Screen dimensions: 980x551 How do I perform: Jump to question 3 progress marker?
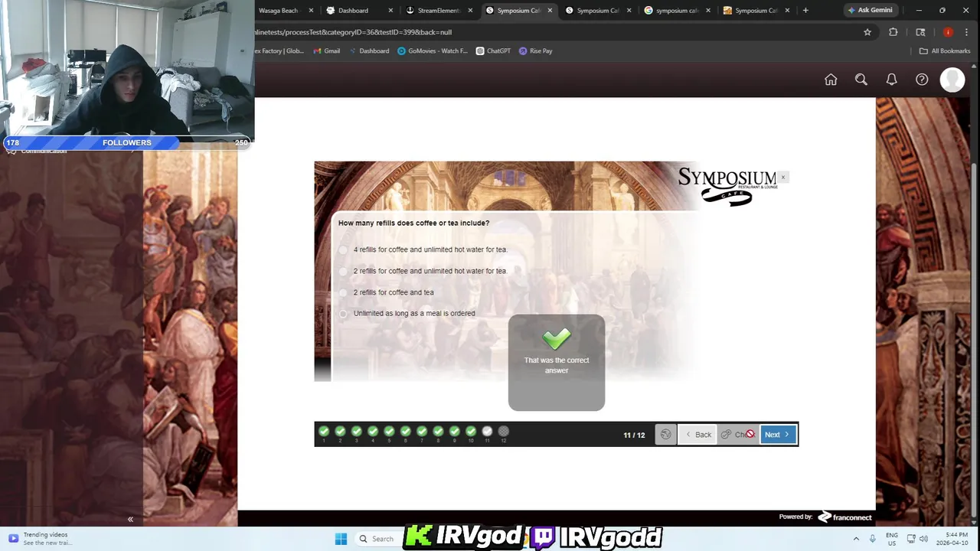(356, 432)
